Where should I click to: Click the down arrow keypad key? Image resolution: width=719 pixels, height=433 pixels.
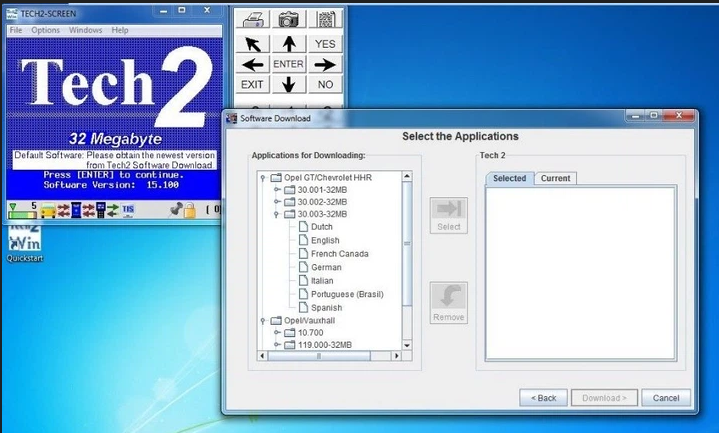point(288,84)
